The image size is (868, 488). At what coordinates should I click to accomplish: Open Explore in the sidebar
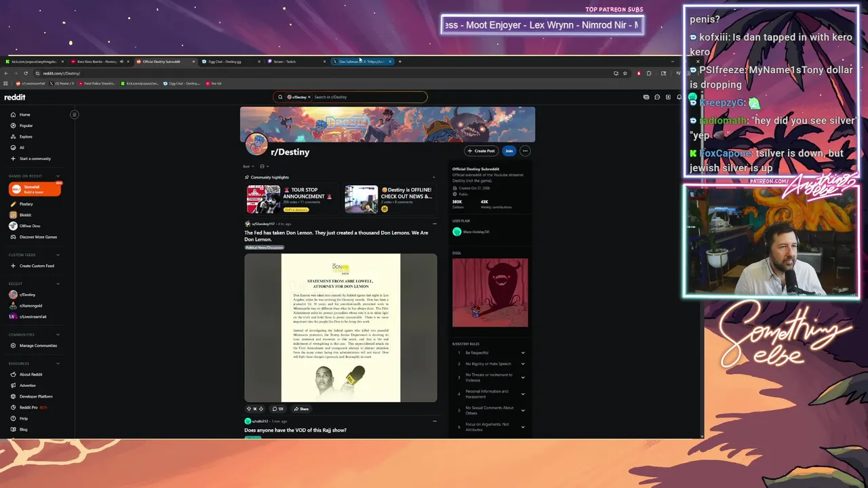coord(26,136)
